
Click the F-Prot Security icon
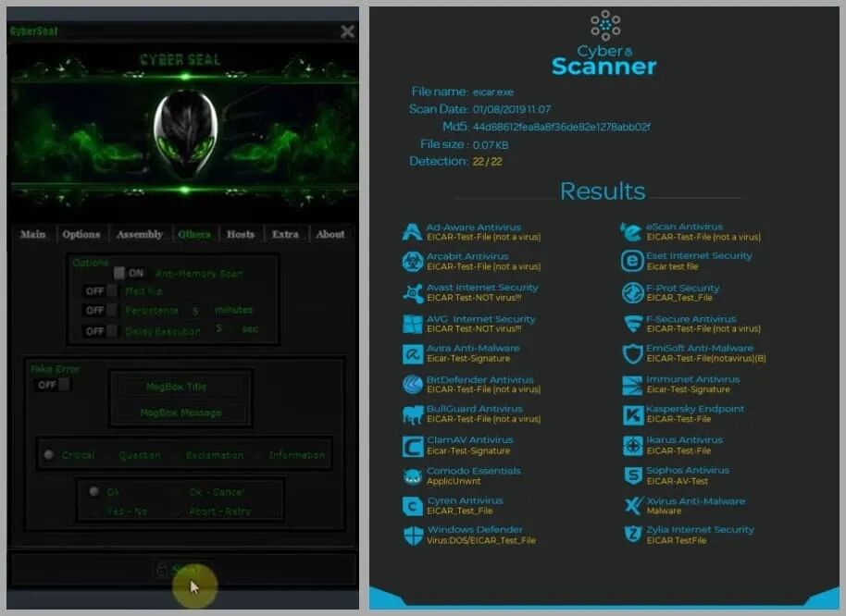click(632, 292)
